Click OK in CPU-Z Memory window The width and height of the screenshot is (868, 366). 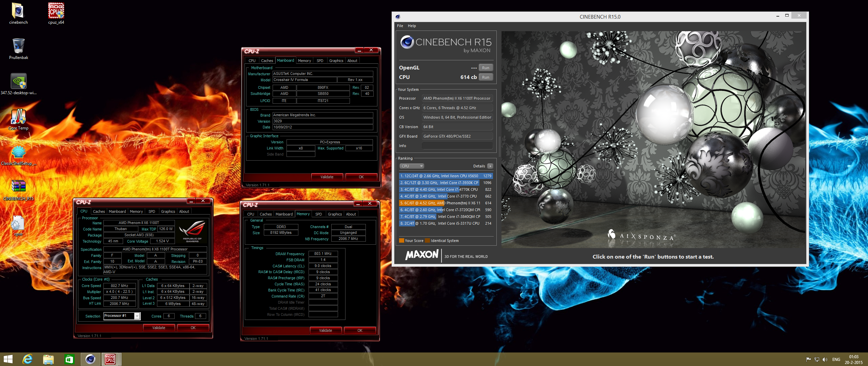[360, 330]
